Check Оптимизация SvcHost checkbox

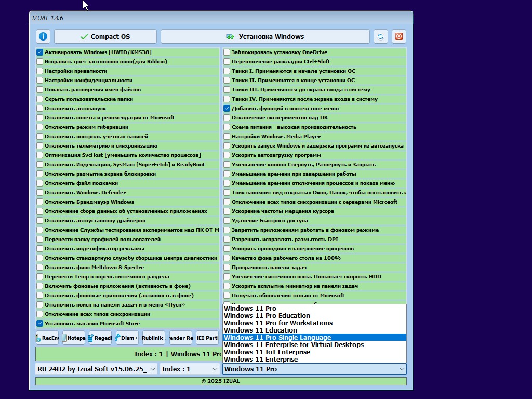tap(39, 155)
